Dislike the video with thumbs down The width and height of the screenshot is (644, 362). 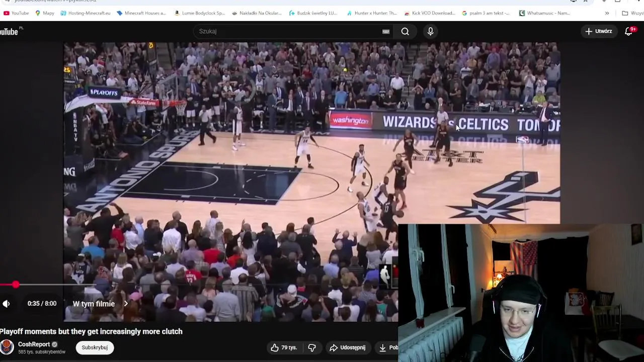pyautogui.click(x=312, y=347)
